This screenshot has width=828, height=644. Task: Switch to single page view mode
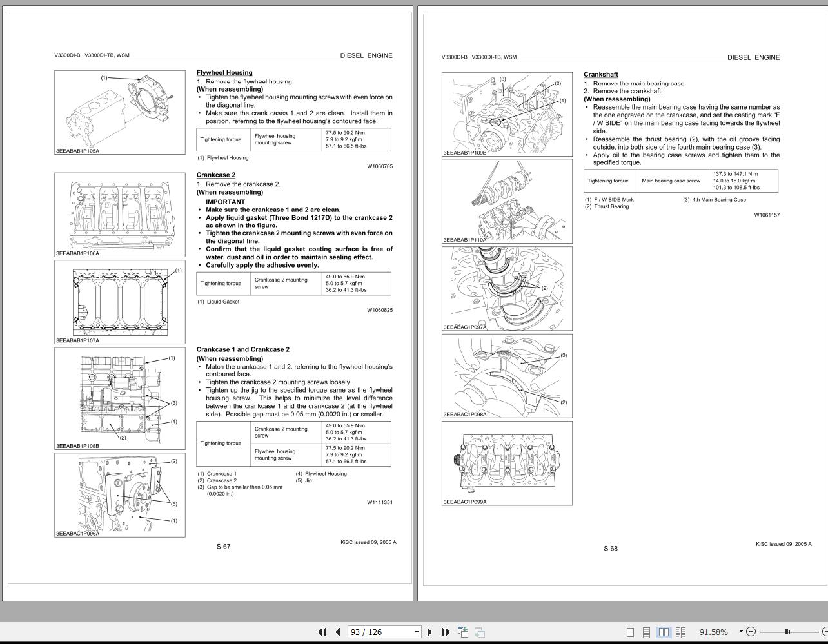(x=631, y=632)
